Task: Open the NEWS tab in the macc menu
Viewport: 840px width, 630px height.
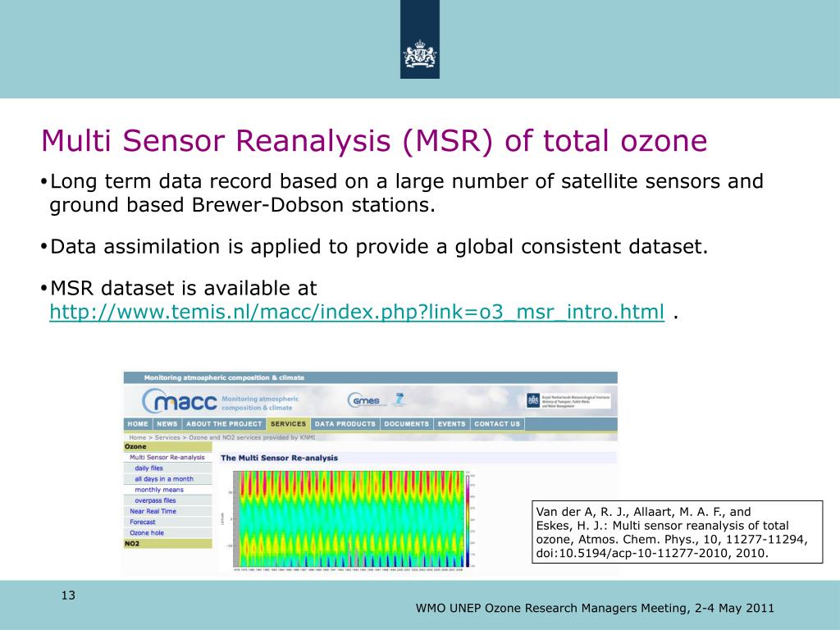Action: click(x=167, y=424)
